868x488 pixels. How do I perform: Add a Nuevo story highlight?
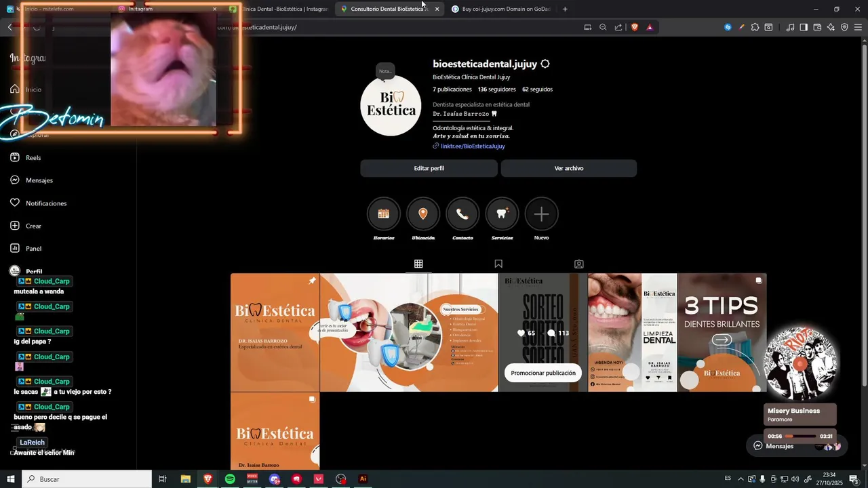click(x=541, y=214)
